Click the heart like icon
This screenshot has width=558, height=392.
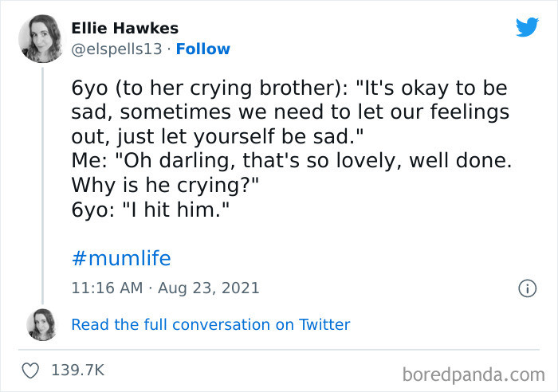pos(30,370)
